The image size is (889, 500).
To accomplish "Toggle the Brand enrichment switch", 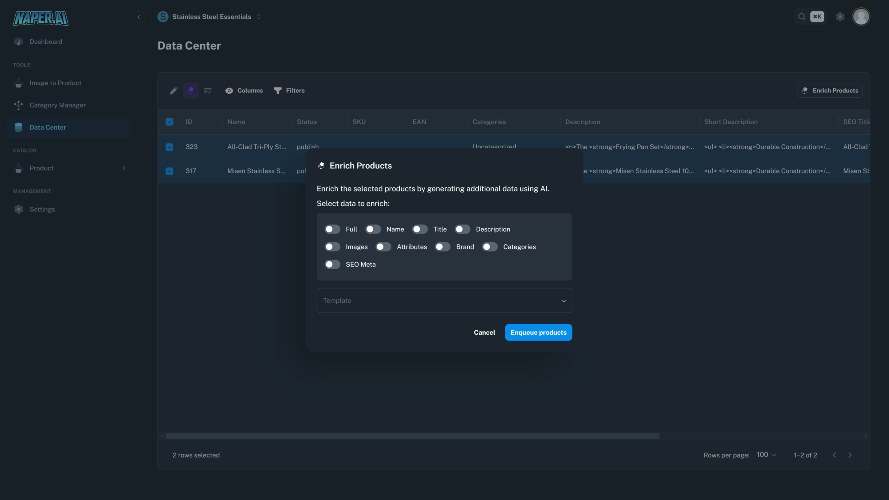I will pyautogui.click(x=443, y=247).
